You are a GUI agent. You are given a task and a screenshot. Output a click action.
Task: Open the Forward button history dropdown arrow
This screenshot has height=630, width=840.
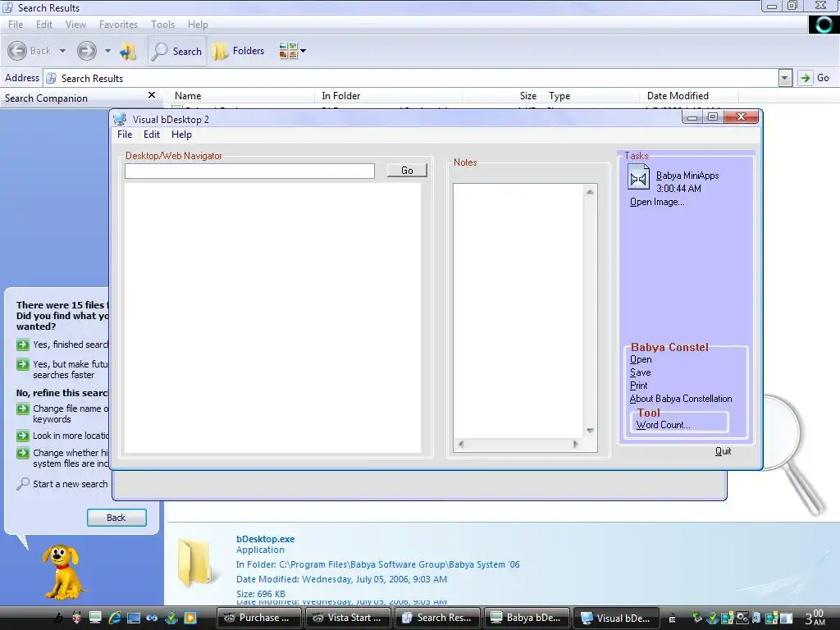(x=107, y=51)
